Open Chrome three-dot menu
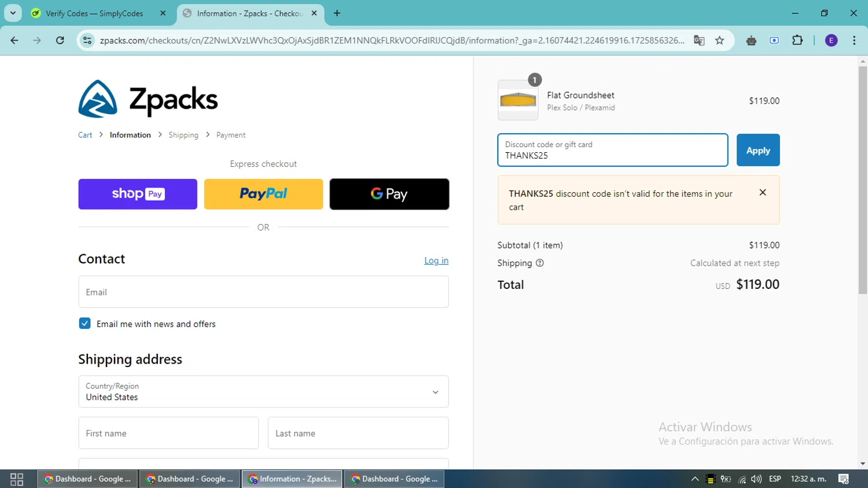The image size is (868, 488). tap(854, 41)
